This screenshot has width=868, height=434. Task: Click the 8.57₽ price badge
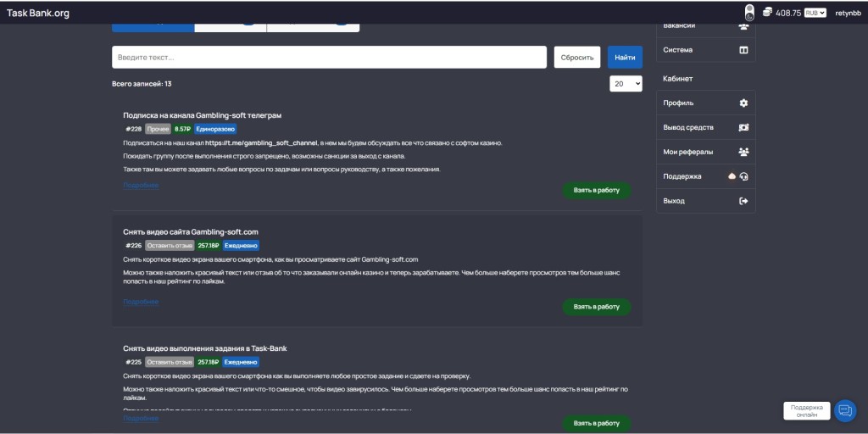182,129
